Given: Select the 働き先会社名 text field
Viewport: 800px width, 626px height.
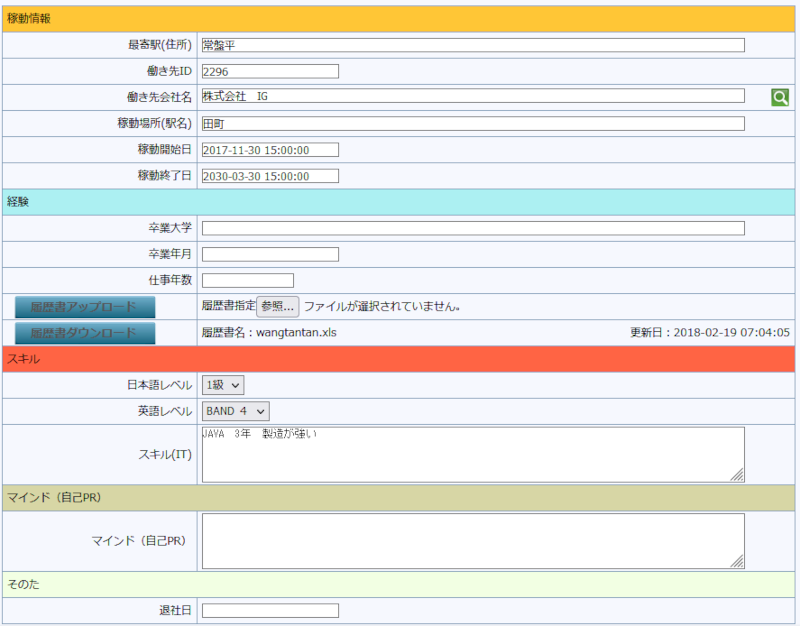Looking at the screenshot, I should [x=473, y=97].
